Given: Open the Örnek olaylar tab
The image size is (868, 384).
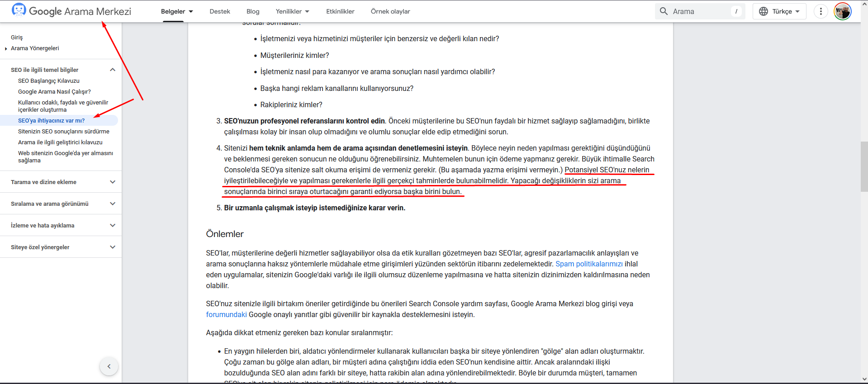Looking at the screenshot, I should (390, 11).
